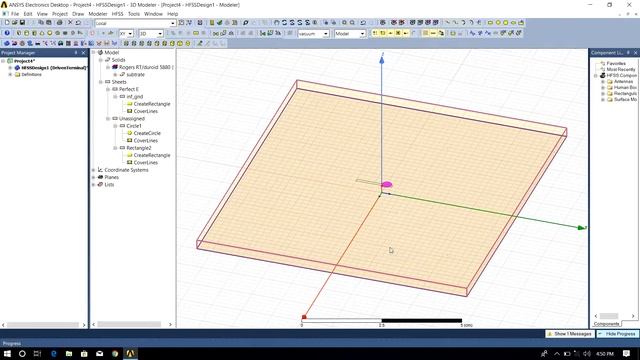Click the New project toolbar icon

coord(7,23)
